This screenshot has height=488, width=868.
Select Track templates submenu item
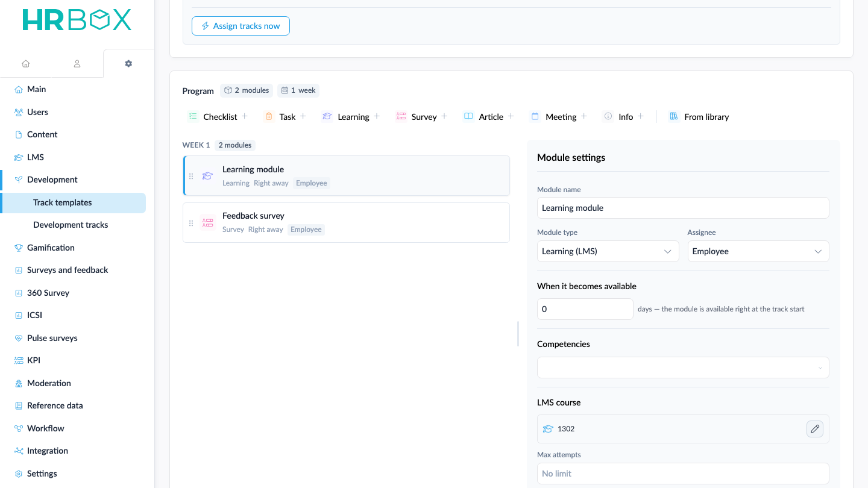[73, 202]
